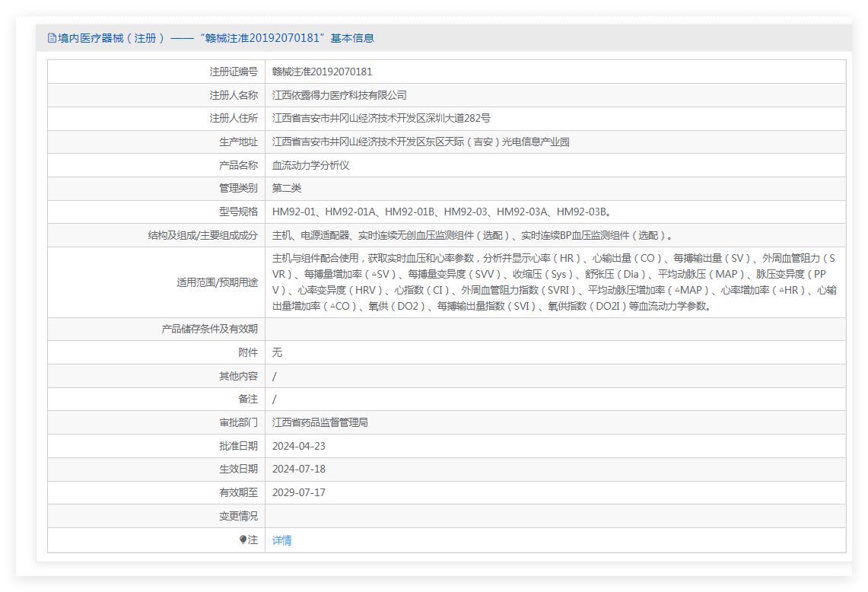Click the document icon beside 境内医疗器械 heading

tap(52, 38)
